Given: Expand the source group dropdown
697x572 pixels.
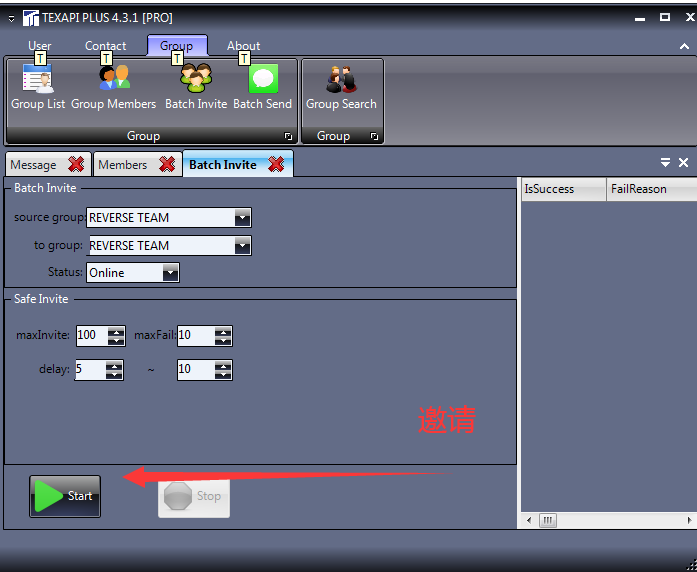Looking at the screenshot, I should tap(242, 218).
